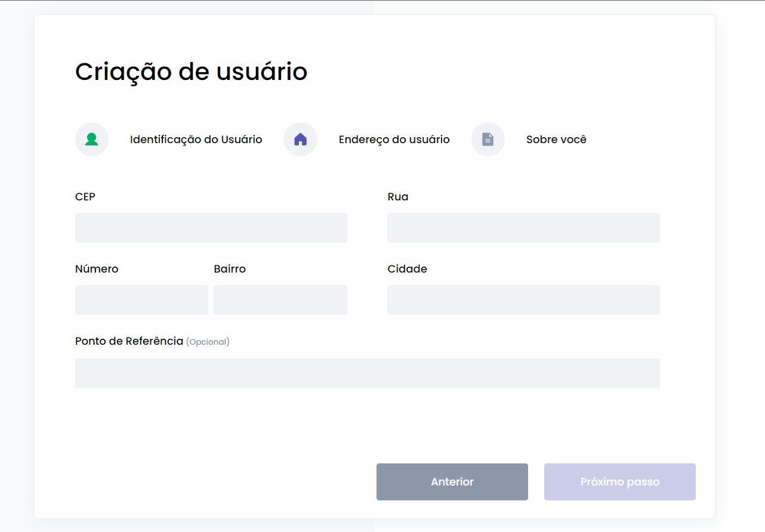
Task: Click the Número input box
Action: pos(141,299)
